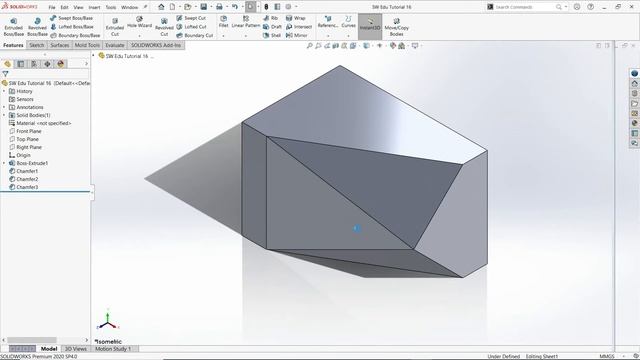Click the Help question mark icon
This screenshot has height=360, width=640.
590,7
